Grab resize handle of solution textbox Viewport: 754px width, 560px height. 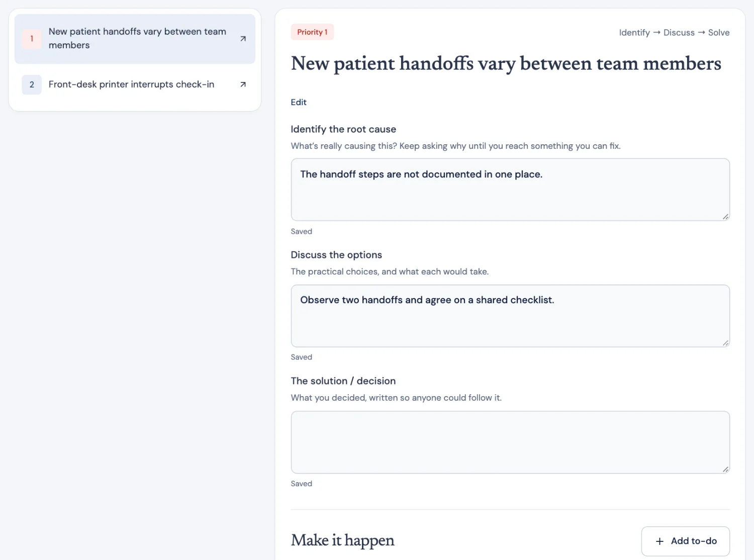pos(725,469)
